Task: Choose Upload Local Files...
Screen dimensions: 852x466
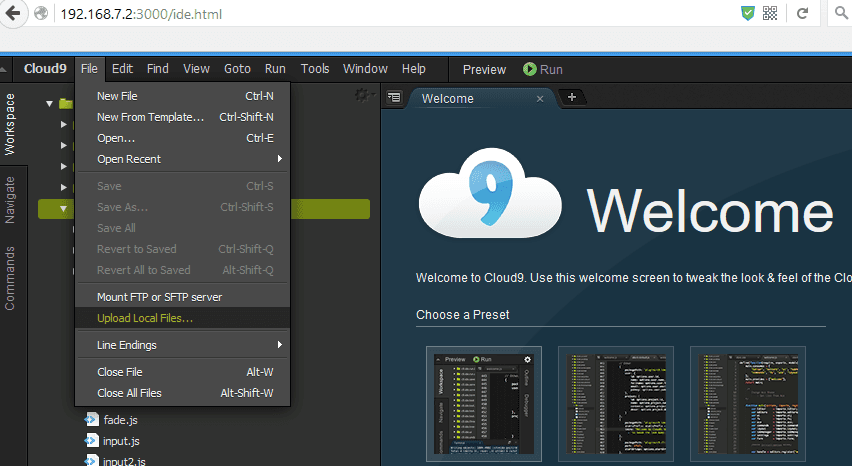Action: click(183, 318)
